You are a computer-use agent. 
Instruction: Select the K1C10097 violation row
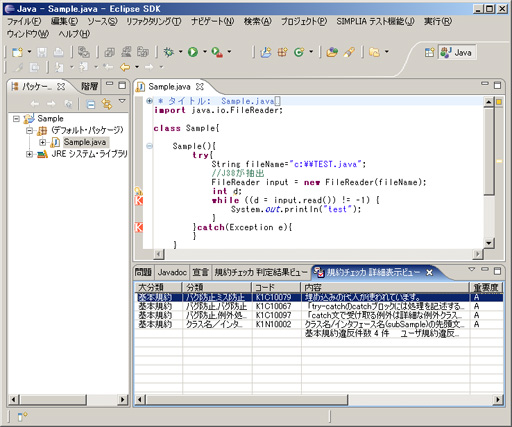pyautogui.click(x=320, y=315)
